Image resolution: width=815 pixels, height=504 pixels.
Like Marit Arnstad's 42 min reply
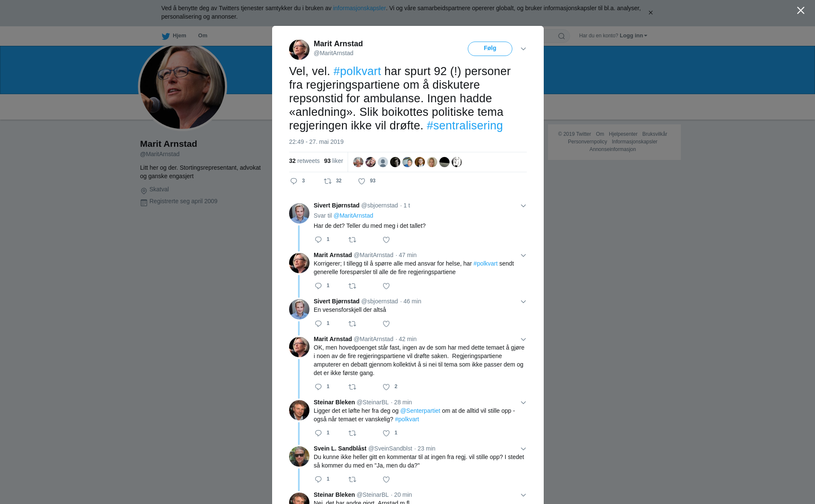point(386,387)
